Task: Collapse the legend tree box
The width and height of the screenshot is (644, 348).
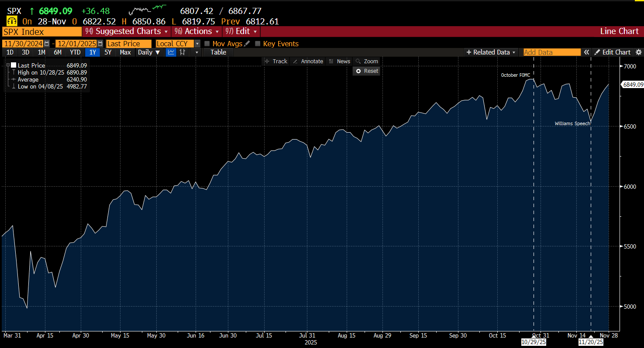Action: (7, 65)
